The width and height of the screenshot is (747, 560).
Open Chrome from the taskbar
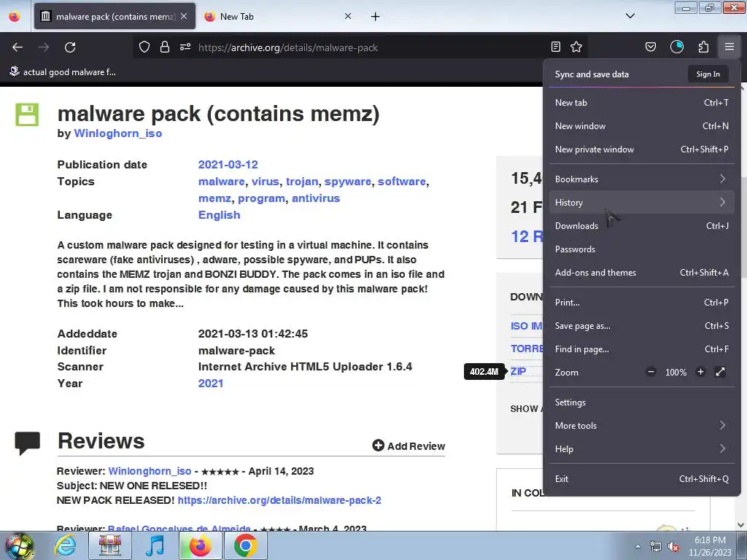coord(245,545)
